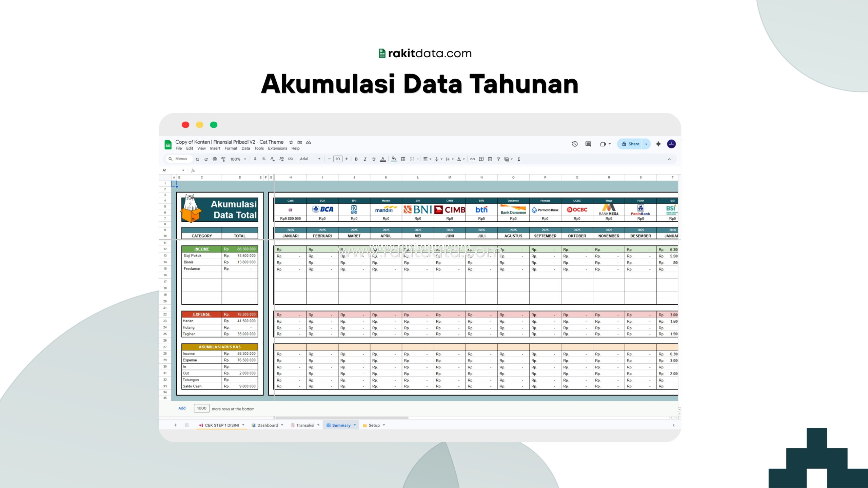This screenshot has width=868, height=488.
Task: Click the italic formatting icon
Action: coord(365,159)
